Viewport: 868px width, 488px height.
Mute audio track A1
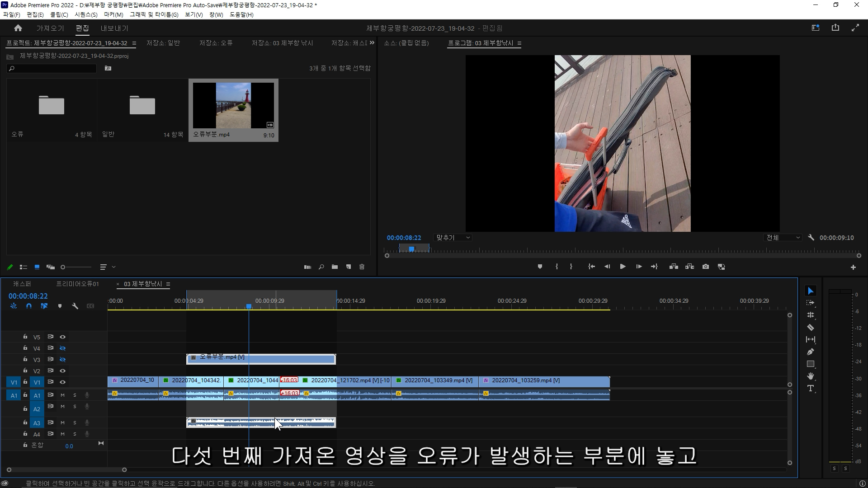coord(62,395)
